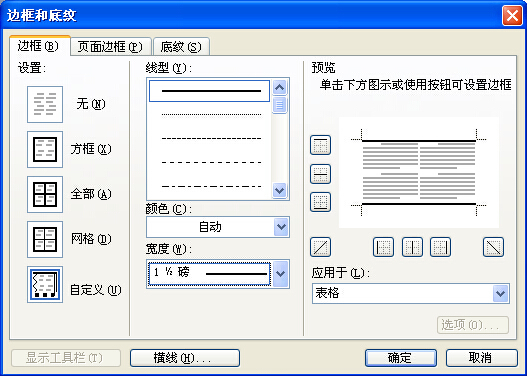The height and width of the screenshot is (376, 527).
Task: Toggle the right border button
Action: coord(440,247)
